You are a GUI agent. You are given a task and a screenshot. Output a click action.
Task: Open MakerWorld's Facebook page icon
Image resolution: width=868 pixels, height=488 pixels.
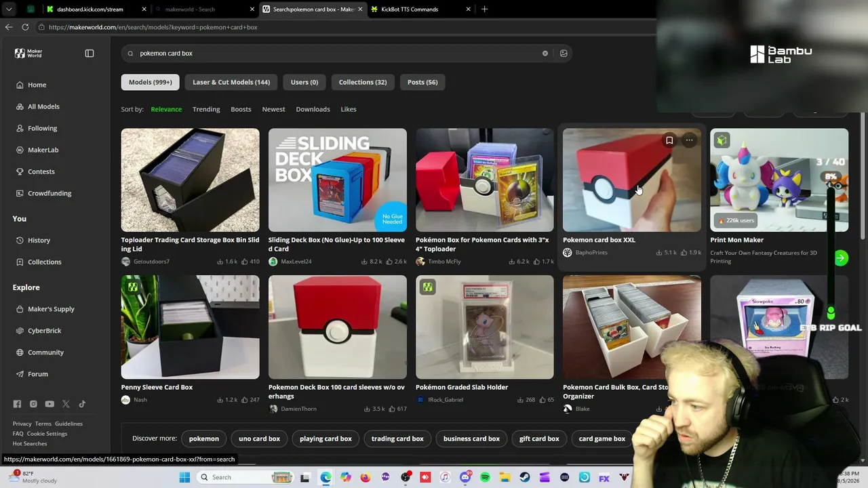17,404
